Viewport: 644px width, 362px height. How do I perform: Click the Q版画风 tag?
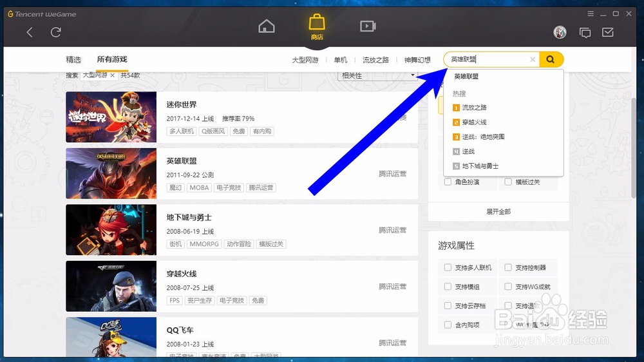[213, 131]
